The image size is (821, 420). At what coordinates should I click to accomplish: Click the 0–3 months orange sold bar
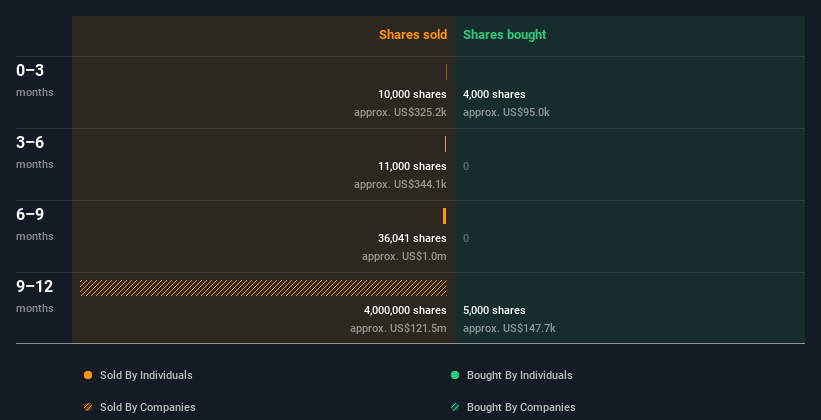coord(446,72)
